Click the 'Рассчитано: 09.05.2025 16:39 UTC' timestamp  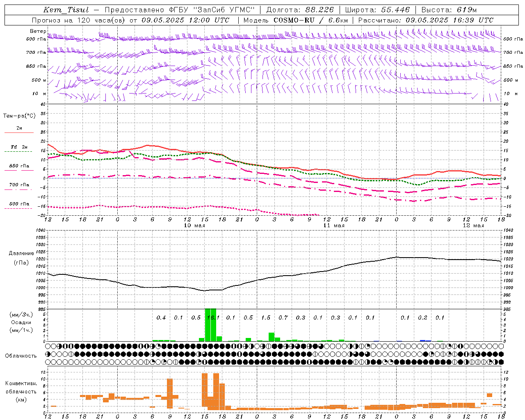[x=426, y=20]
